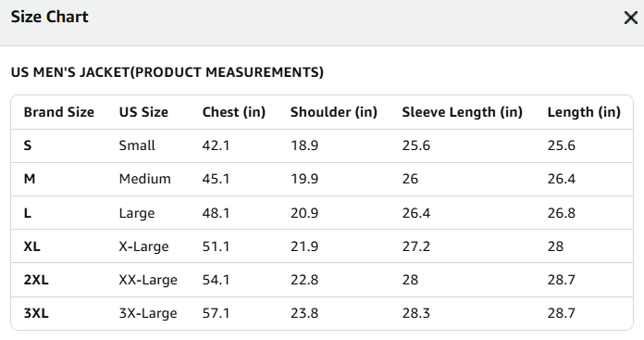Click the XL brand size cell
Viewport: 644px width, 340px height.
(31, 246)
